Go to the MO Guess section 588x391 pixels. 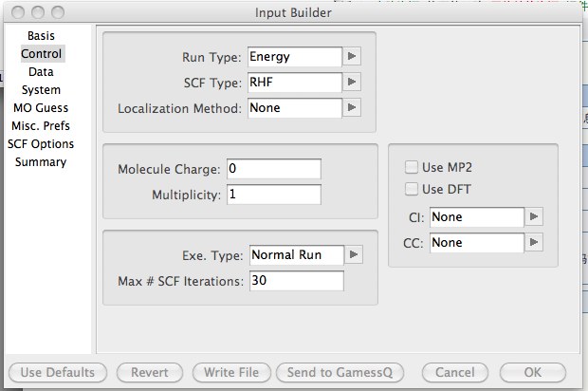click(41, 108)
